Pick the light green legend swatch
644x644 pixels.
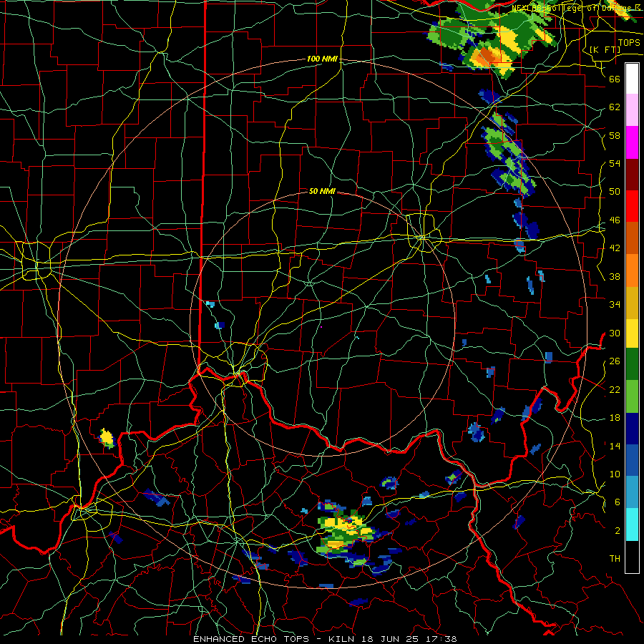[x=632, y=396]
